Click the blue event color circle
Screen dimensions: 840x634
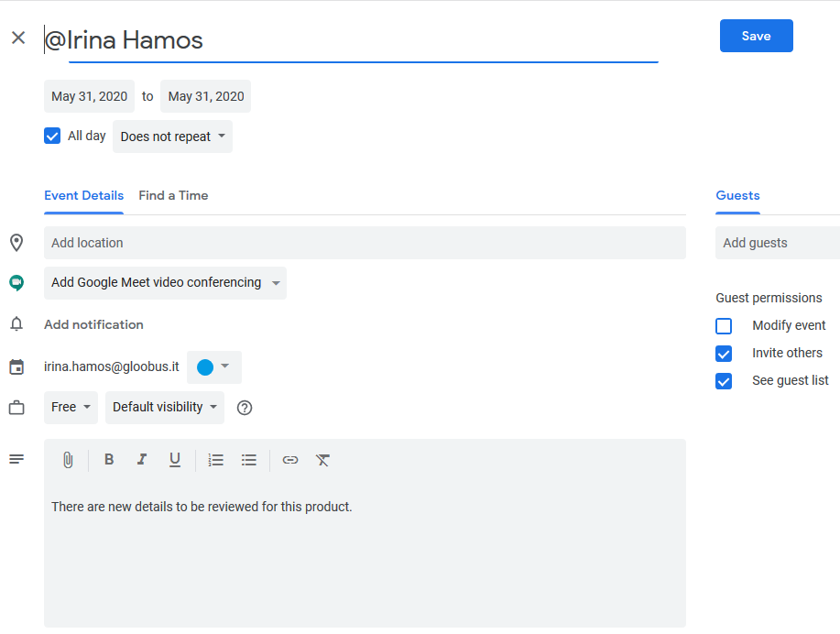[x=205, y=367]
